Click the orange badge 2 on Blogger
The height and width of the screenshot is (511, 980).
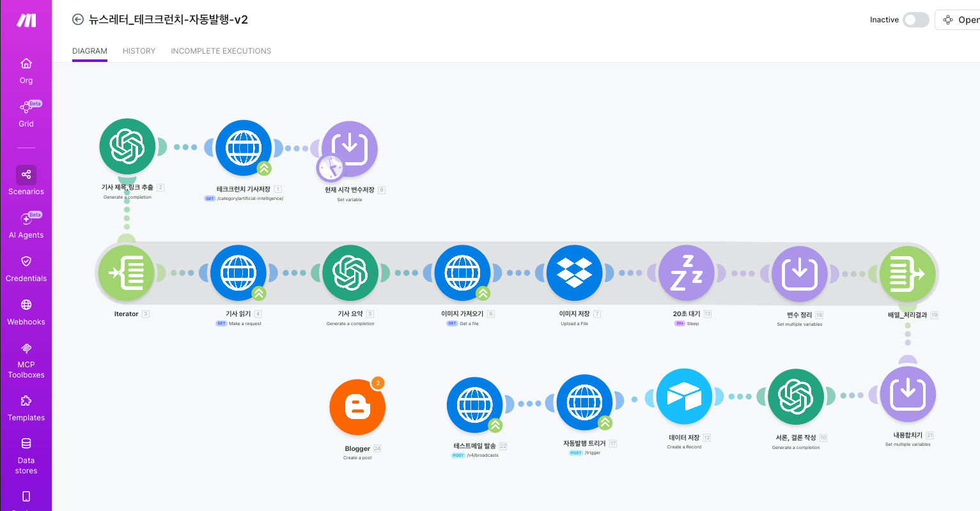pyautogui.click(x=378, y=383)
